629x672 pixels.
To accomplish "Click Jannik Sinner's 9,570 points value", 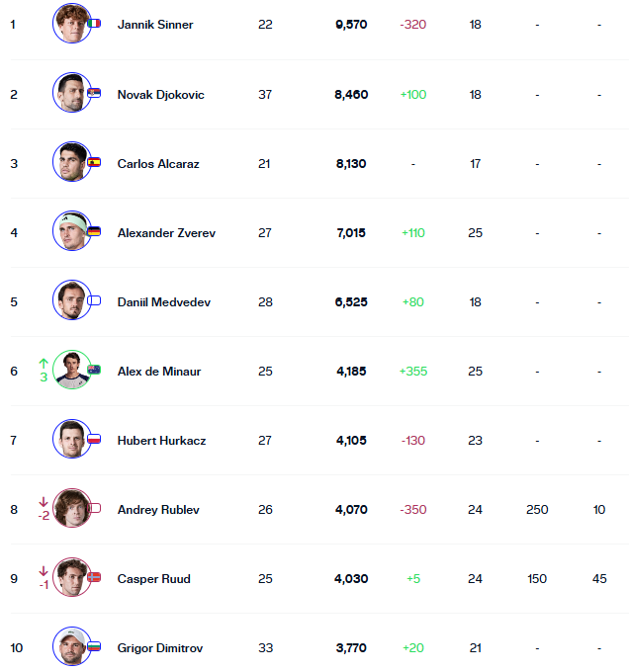I will (x=351, y=25).
